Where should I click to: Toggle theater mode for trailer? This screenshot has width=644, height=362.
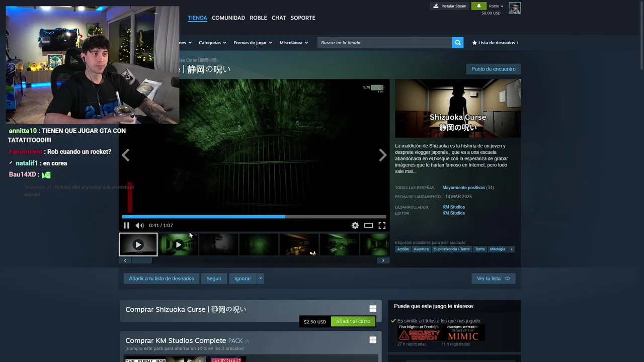368,225
